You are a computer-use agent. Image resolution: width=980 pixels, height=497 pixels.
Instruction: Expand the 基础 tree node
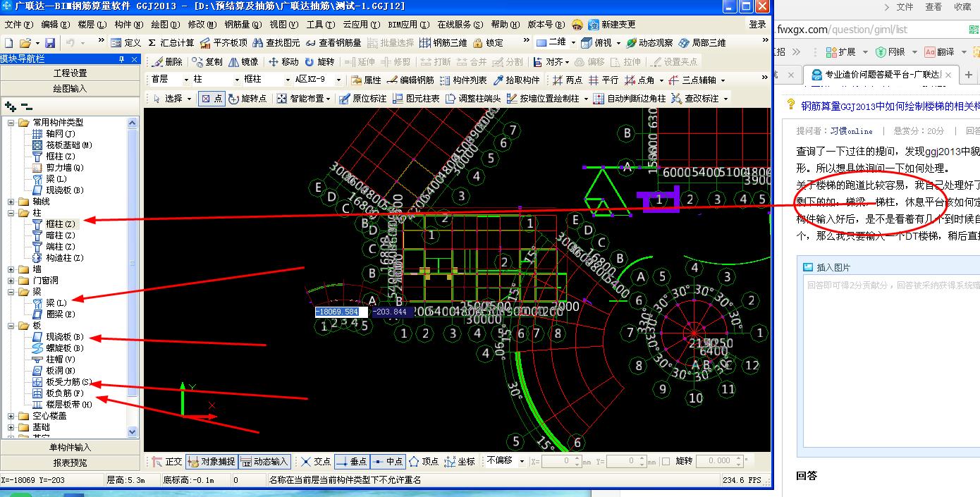click(11, 427)
